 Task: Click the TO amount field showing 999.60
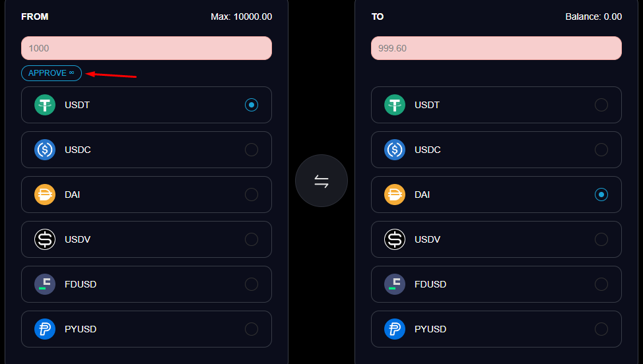coord(496,48)
